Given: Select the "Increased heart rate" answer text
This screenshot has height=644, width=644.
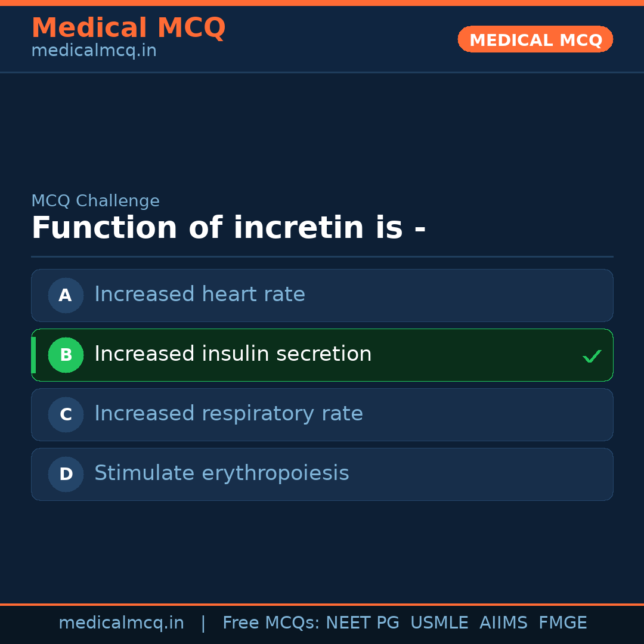Looking at the screenshot, I should tap(199, 295).
